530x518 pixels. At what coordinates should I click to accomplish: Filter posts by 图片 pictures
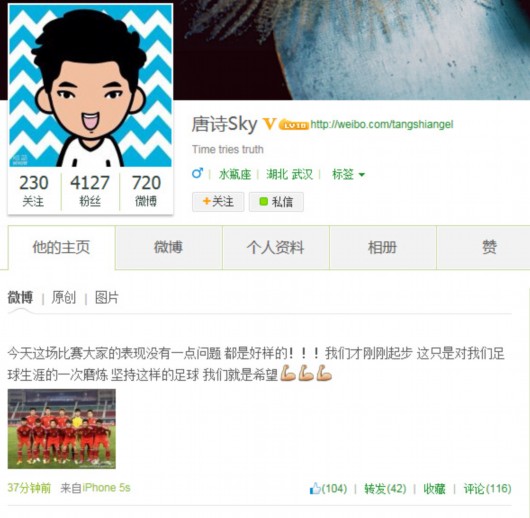106,298
